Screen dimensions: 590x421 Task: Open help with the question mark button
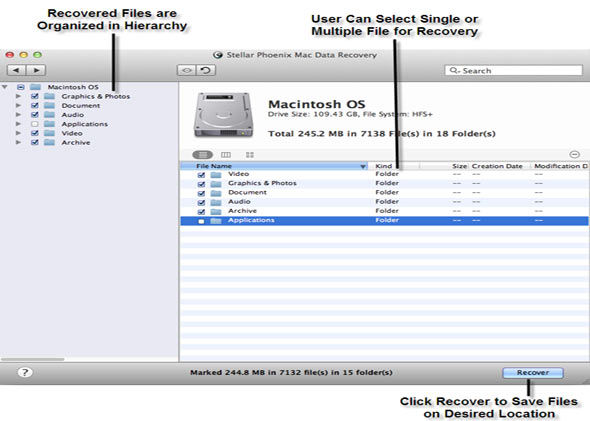(25, 372)
